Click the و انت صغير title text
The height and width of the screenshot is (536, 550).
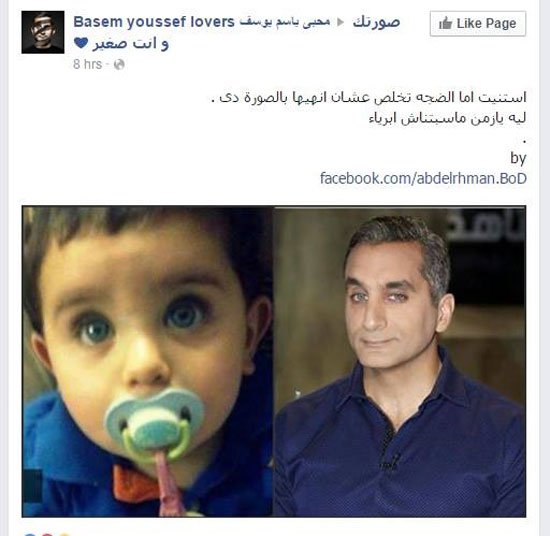(x=130, y=44)
